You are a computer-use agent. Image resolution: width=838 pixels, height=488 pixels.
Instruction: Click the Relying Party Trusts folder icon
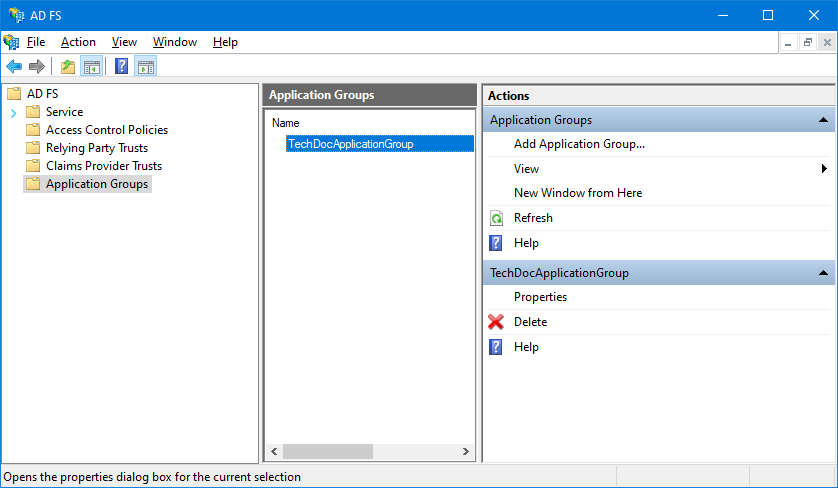(33, 148)
